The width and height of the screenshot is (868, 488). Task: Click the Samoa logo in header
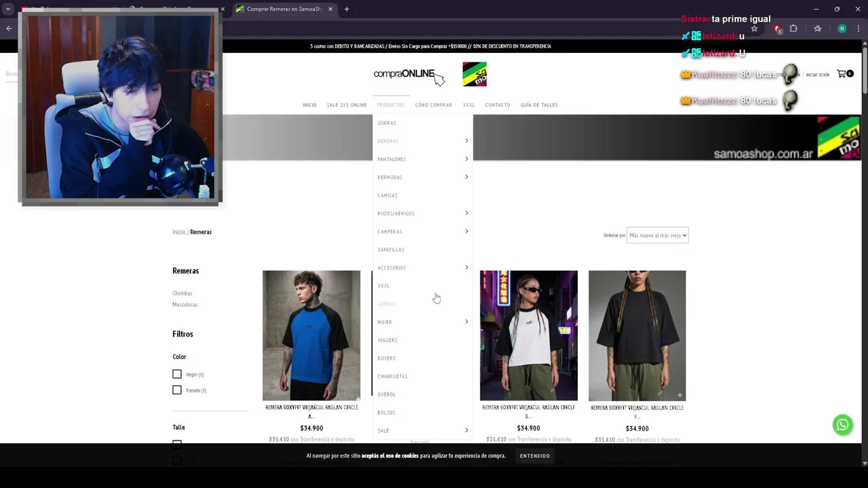[475, 74]
